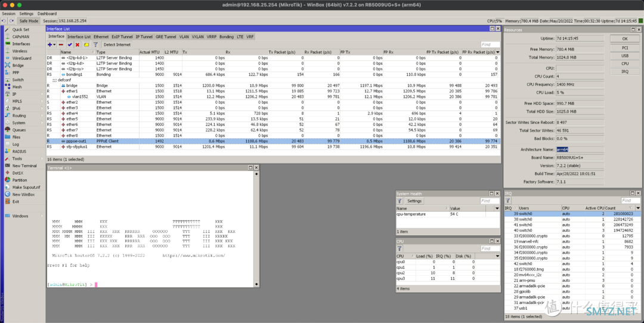Open Mesh in sidebar
644x323 pixels.
click(x=17, y=87)
